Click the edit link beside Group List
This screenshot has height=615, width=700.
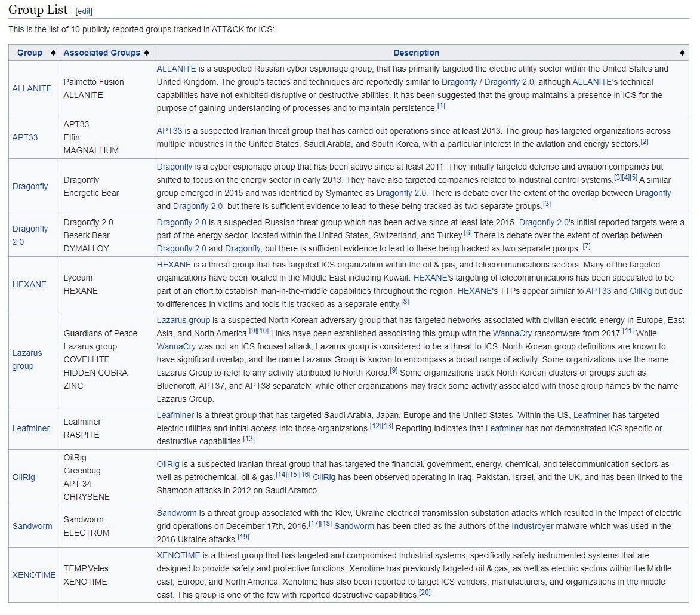coord(84,11)
